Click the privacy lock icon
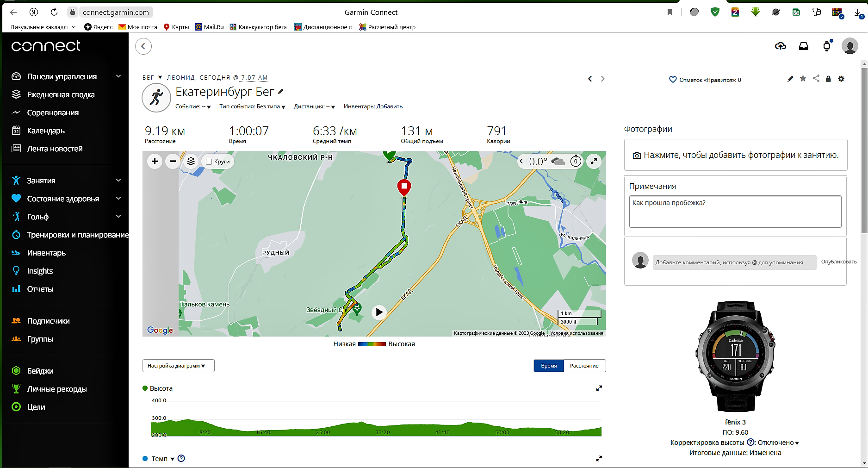Screen dimensions: 868x468 point(829,79)
